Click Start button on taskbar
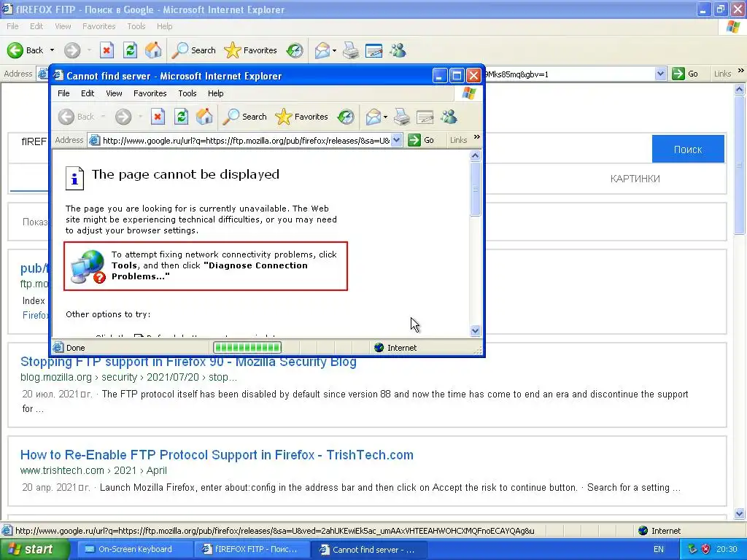The image size is (747, 560). click(35, 550)
